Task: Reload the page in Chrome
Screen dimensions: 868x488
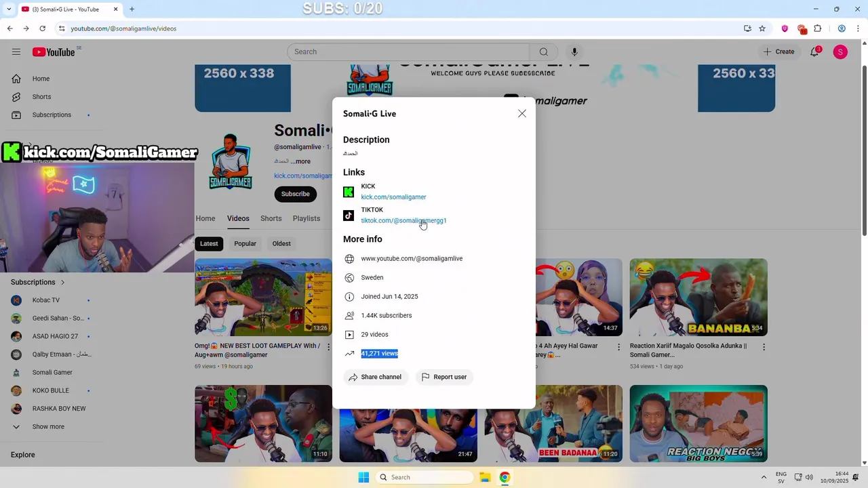Action: (x=42, y=28)
